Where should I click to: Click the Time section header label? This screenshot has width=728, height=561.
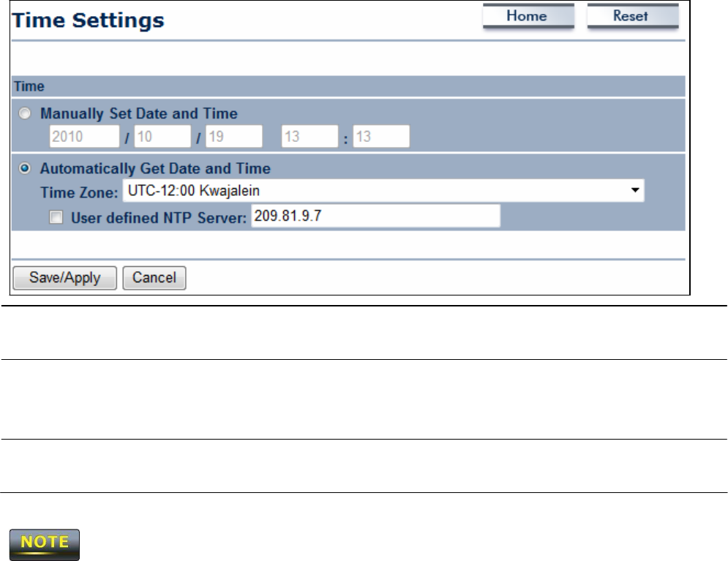(x=29, y=86)
